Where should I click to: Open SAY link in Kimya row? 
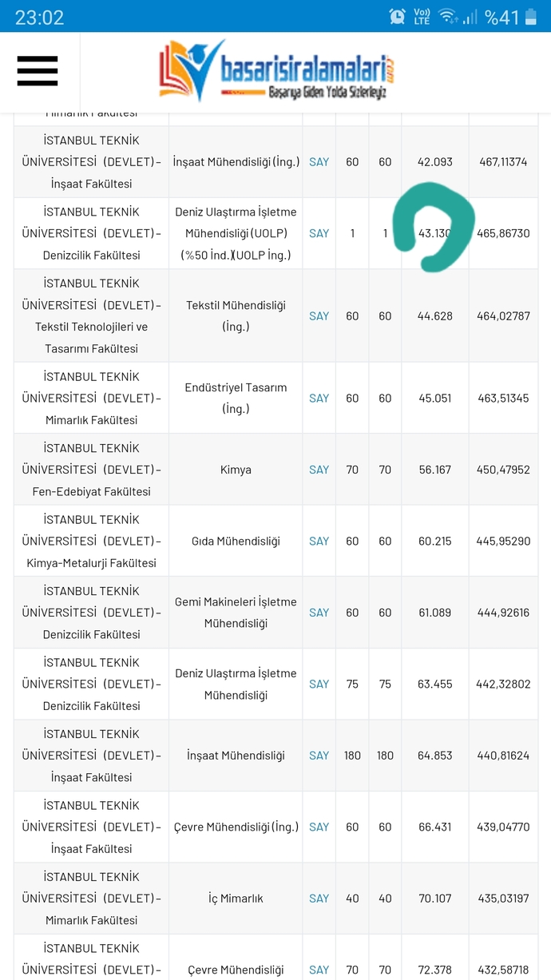[x=319, y=470]
